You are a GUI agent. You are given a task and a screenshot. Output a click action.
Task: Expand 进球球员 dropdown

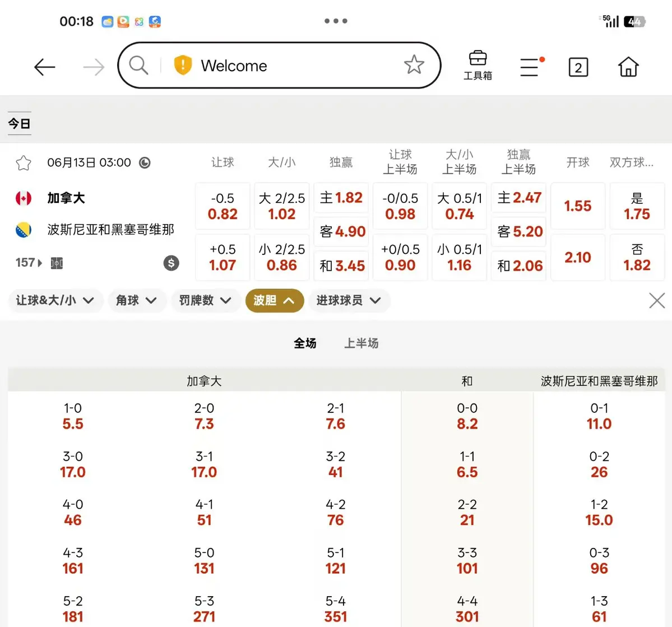point(349,300)
